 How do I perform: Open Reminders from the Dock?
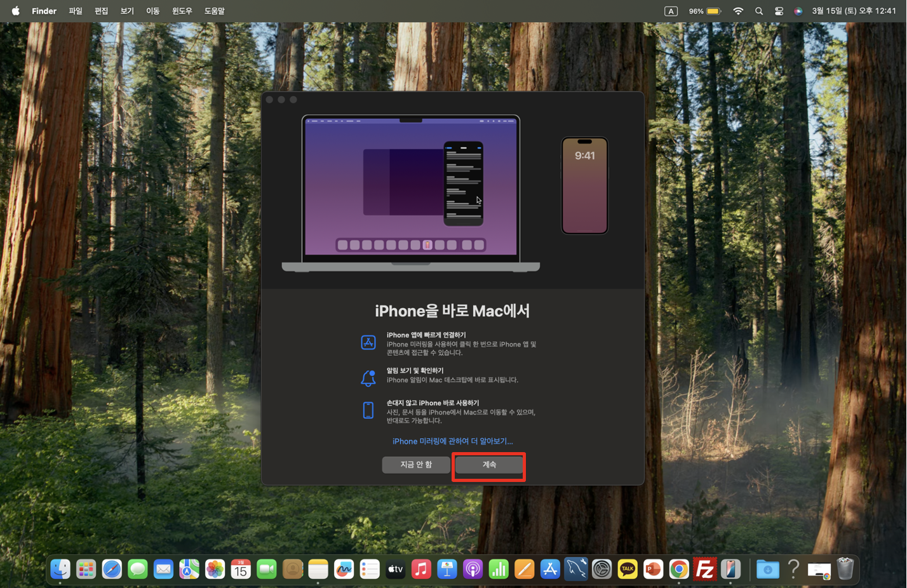(x=370, y=570)
